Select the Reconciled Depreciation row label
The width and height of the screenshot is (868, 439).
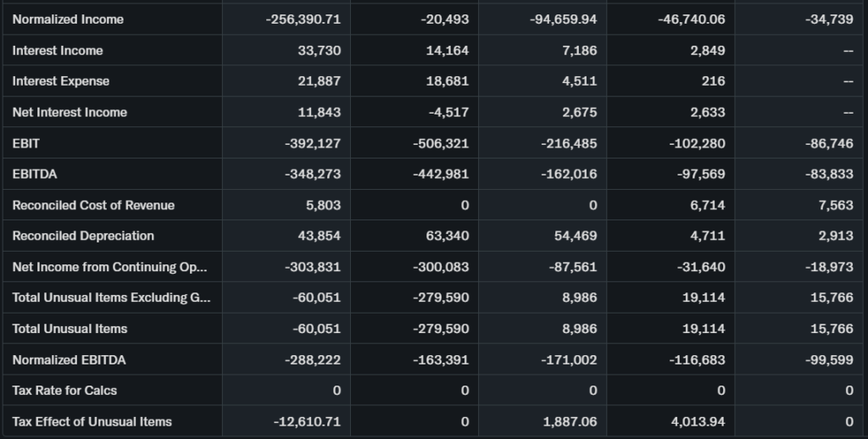click(83, 236)
